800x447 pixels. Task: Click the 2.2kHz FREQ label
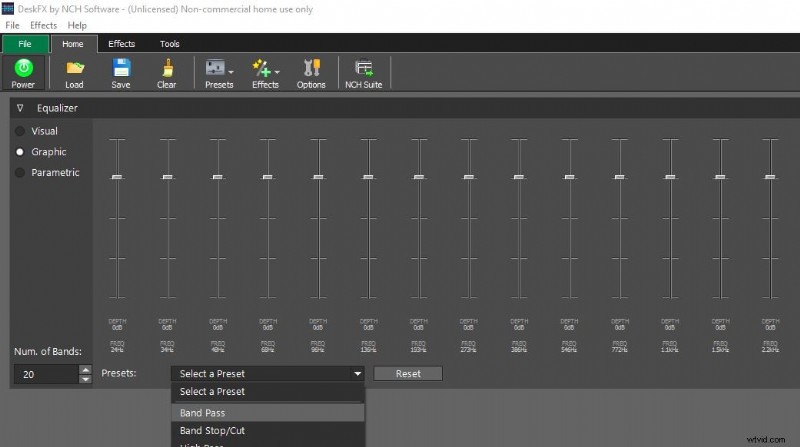pos(770,347)
